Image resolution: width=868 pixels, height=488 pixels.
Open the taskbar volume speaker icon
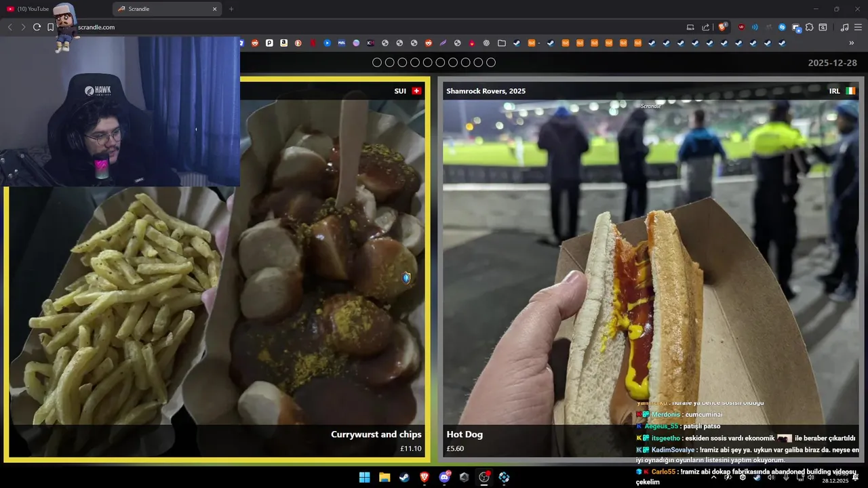coord(810,477)
